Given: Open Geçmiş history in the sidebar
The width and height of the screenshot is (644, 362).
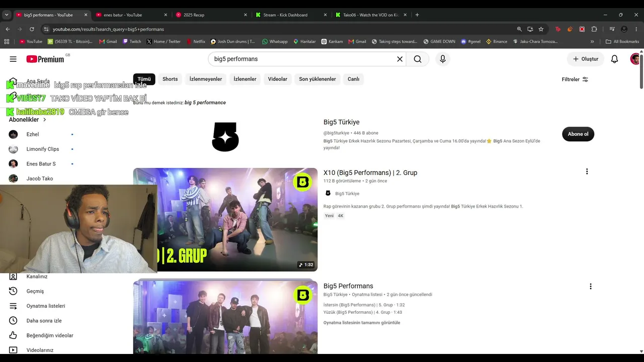Looking at the screenshot, I should pyautogui.click(x=35, y=291).
